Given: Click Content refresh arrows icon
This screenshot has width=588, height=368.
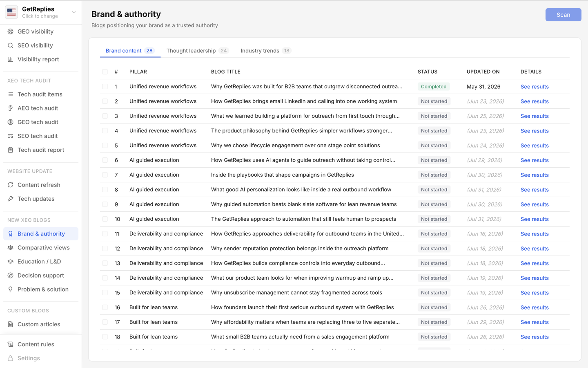Looking at the screenshot, I should (x=11, y=185).
